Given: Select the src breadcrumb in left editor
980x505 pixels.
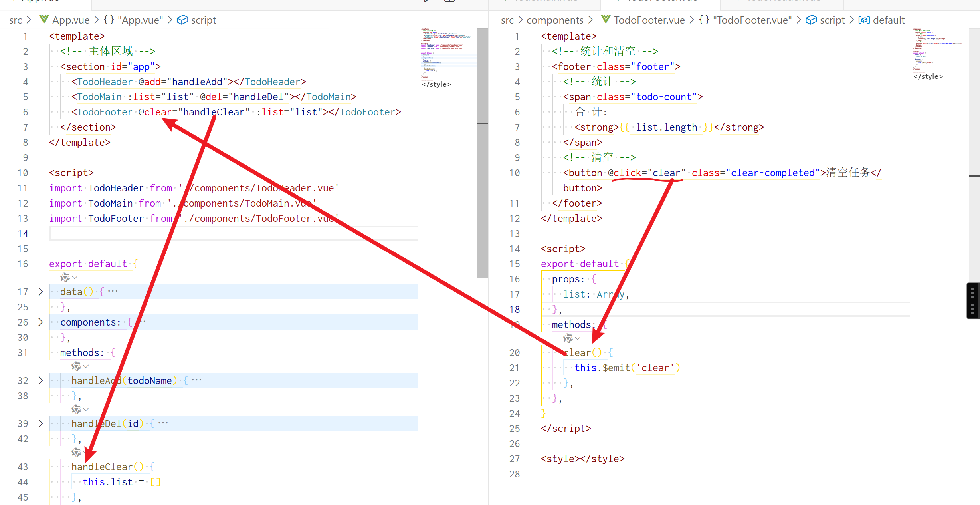Looking at the screenshot, I should (x=16, y=20).
